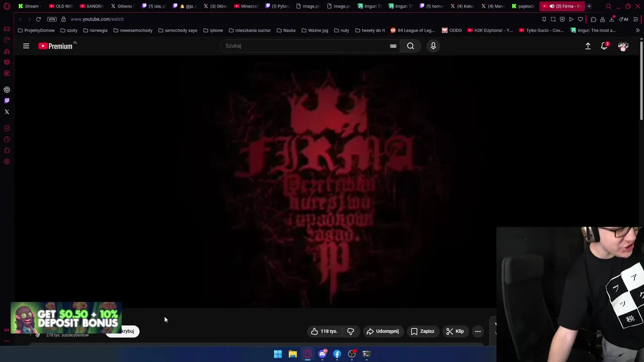Go back with browser back arrow
Screen dimensions: 644x362
[20, 19]
